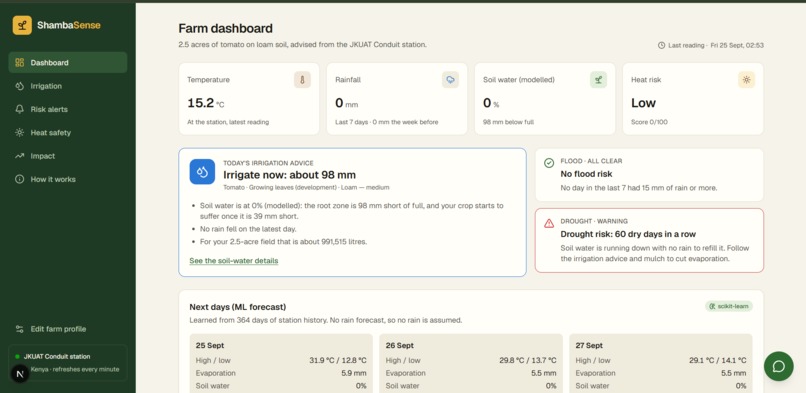Click the thermometer icon on Temperature card

pos(302,80)
